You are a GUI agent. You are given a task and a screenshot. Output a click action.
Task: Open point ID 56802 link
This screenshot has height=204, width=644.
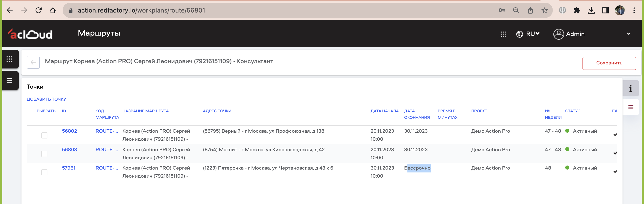click(x=69, y=131)
